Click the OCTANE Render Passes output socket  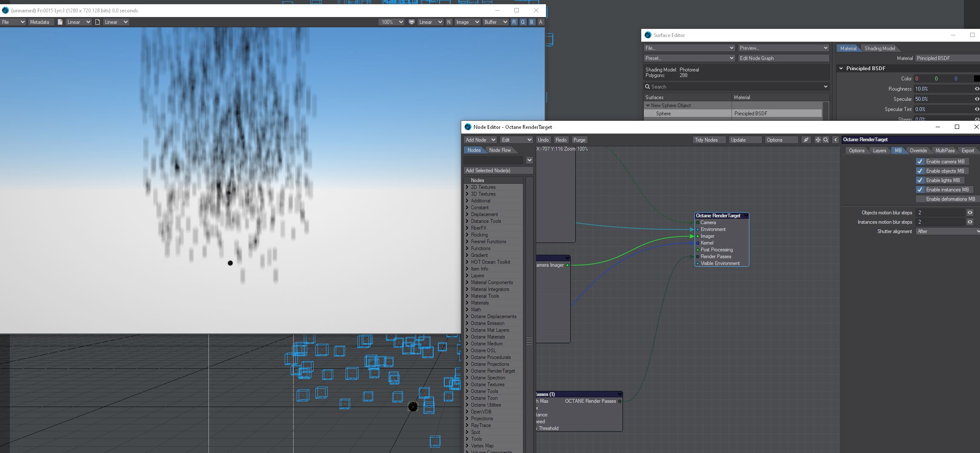(620, 401)
